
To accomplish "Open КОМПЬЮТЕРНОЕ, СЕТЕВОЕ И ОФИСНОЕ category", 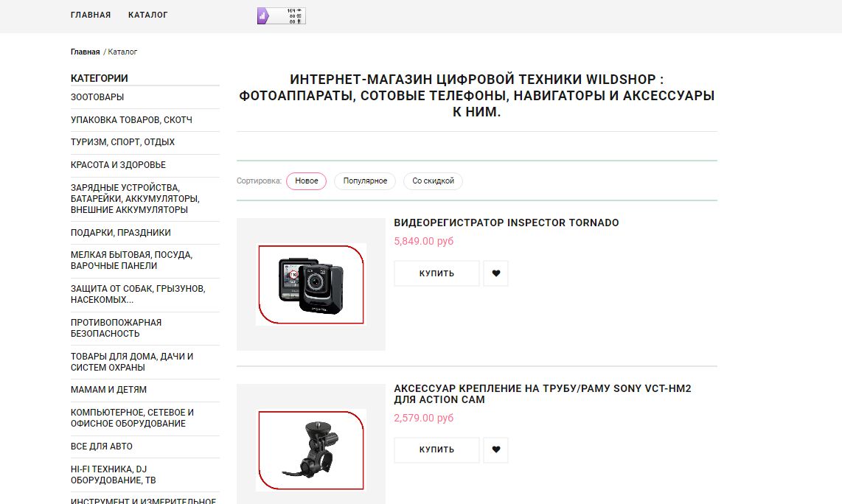I will 132,418.
